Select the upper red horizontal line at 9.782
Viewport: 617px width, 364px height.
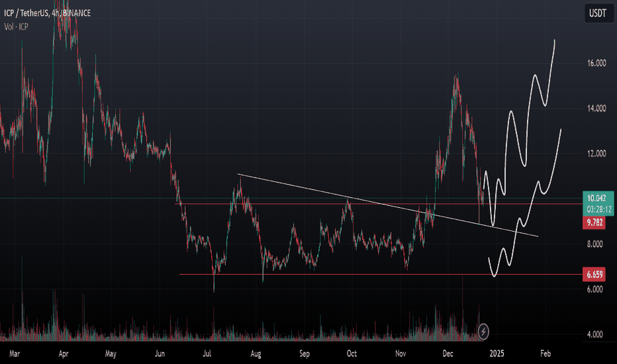pos(379,204)
